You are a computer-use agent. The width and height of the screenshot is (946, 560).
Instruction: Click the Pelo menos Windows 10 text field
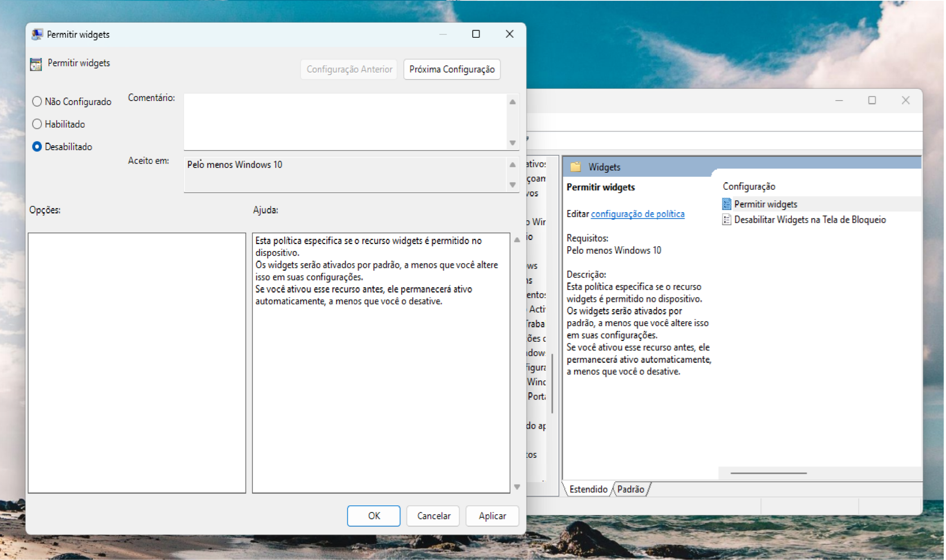[345, 174]
